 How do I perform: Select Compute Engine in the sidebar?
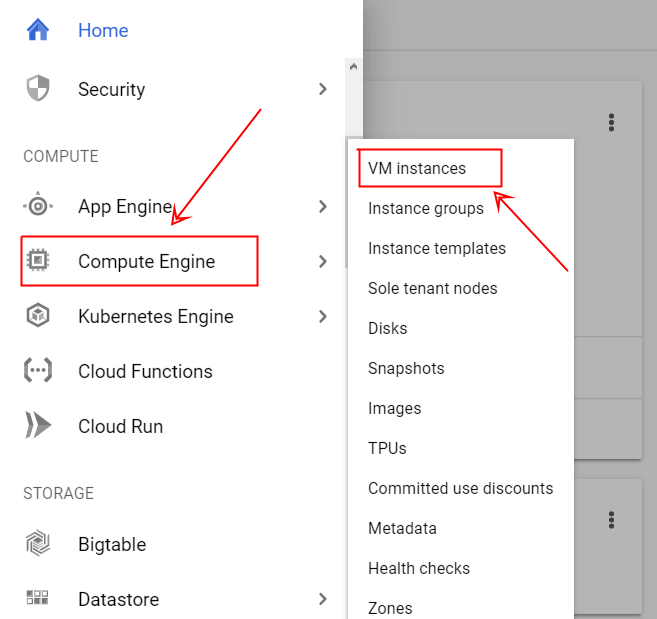coord(147,262)
